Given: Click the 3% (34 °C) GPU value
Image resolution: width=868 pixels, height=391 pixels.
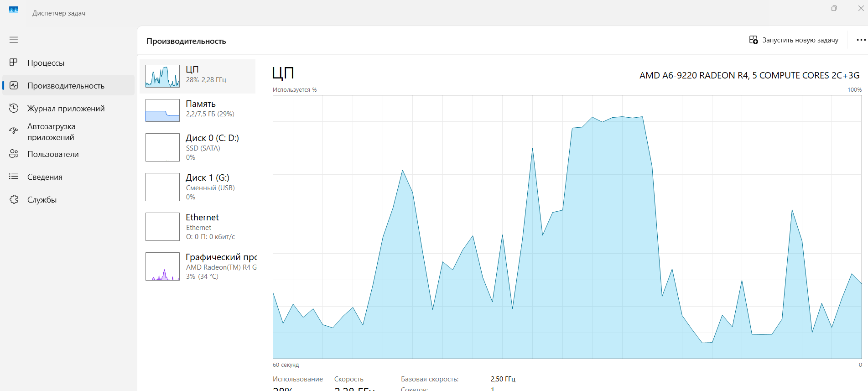Looking at the screenshot, I should tap(202, 276).
